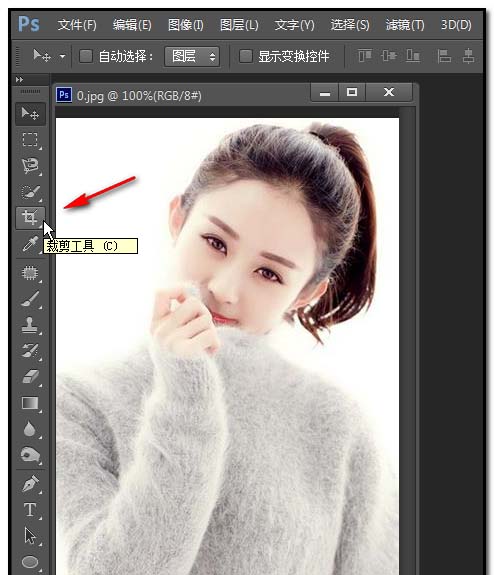Select the Horizontal Type tool
The width and height of the screenshot is (494, 575).
[x=30, y=510]
